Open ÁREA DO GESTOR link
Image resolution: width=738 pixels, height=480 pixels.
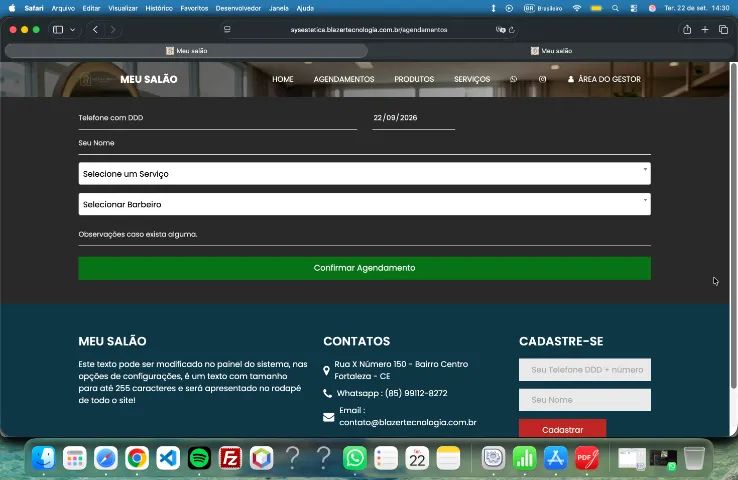604,79
